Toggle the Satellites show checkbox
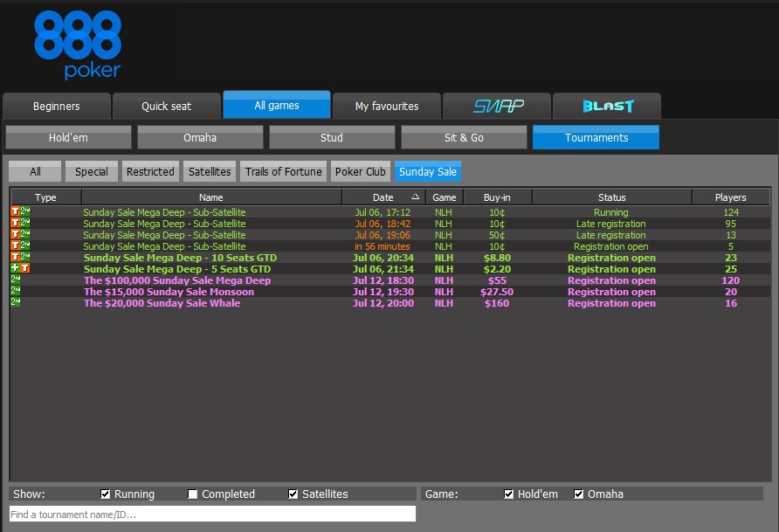 click(x=293, y=494)
